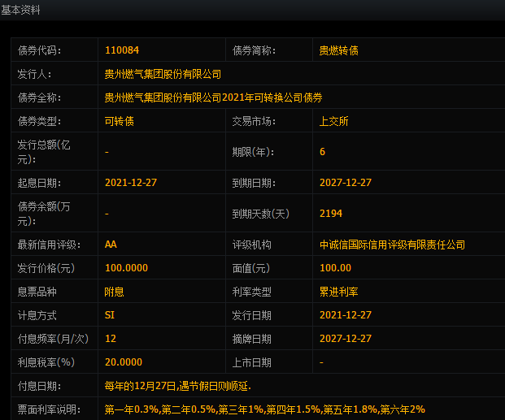Click the 摘牌日期 label
Viewport: 505px width, 420px height.
point(251,339)
